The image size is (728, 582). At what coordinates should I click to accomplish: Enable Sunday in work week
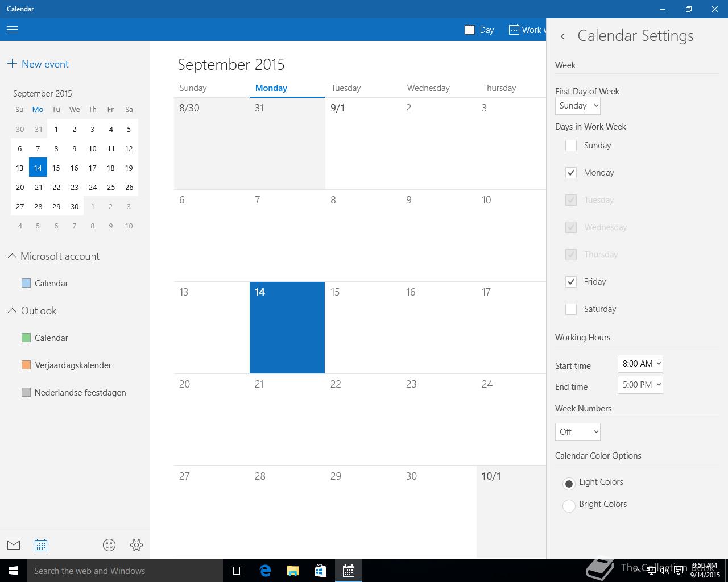571,145
